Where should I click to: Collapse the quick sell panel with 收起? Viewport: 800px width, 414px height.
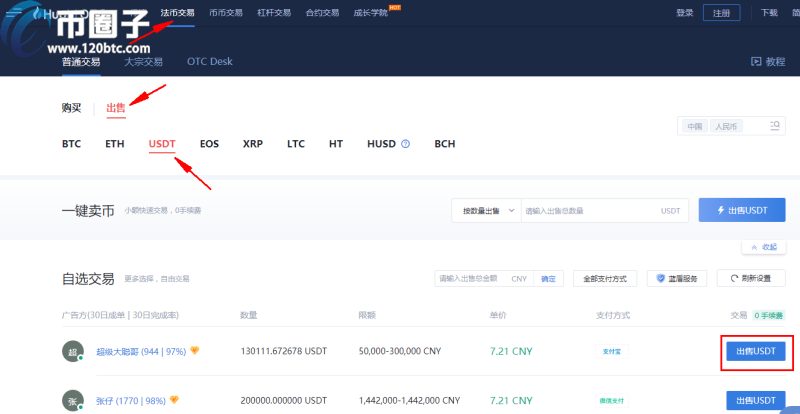[762, 246]
